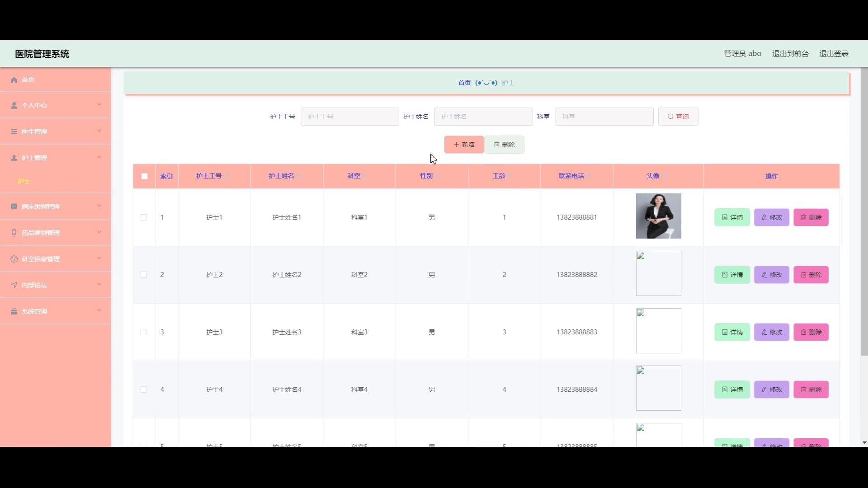Click the 护士姓名 search input field
The image size is (868, 488).
click(x=483, y=117)
